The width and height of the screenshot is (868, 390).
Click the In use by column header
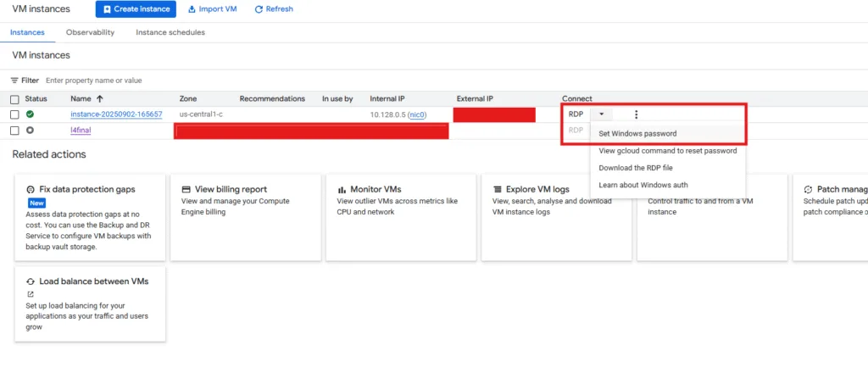tap(337, 98)
